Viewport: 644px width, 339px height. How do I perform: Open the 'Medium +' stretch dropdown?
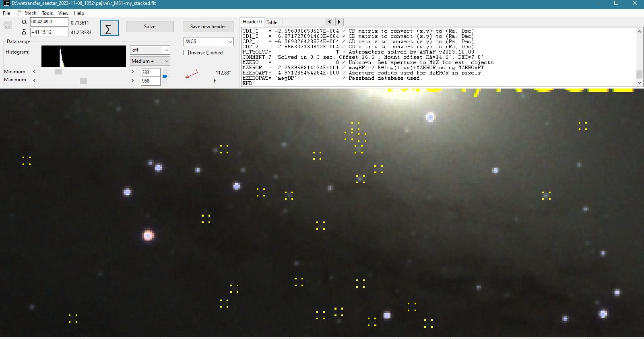[x=150, y=61]
